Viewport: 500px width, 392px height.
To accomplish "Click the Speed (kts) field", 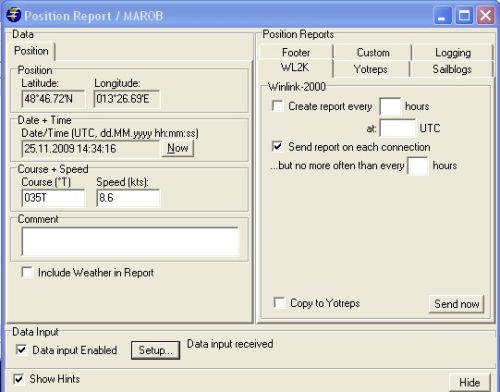I will (128, 198).
